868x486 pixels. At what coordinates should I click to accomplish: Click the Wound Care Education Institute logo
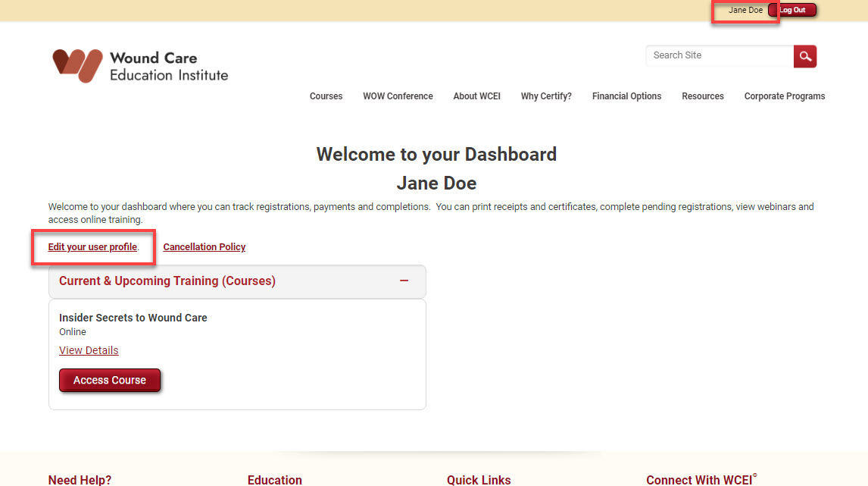coord(139,66)
